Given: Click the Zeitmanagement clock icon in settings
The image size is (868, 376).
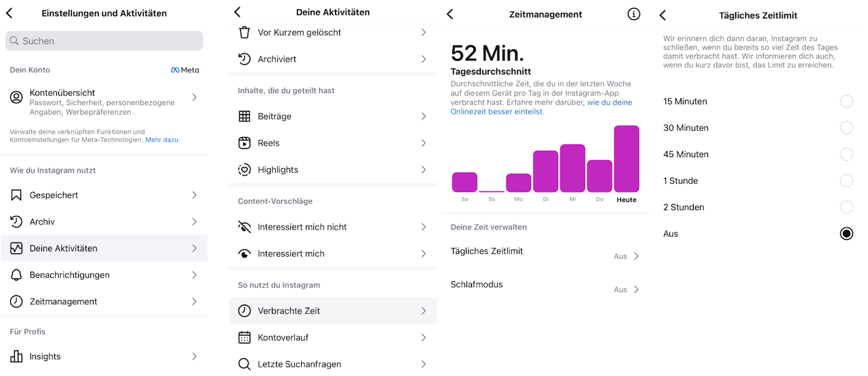Looking at the screenshot, I should point(16,301).
